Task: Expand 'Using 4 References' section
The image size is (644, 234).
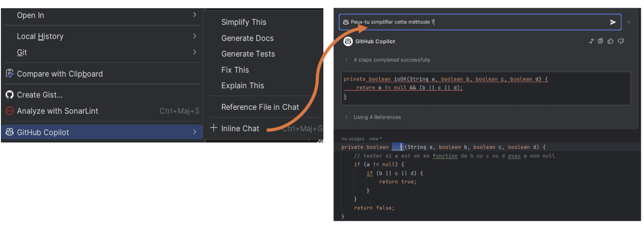Action: 346,117
